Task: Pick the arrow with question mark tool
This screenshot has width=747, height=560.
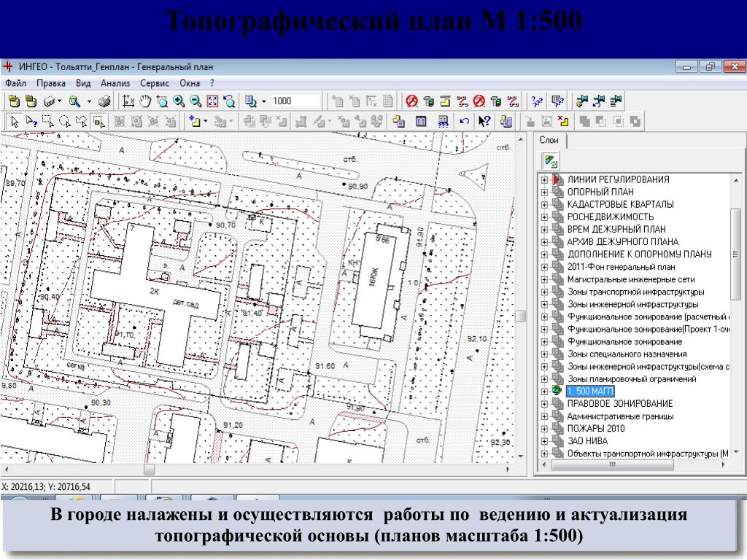Action: click(x=31, y=122)
